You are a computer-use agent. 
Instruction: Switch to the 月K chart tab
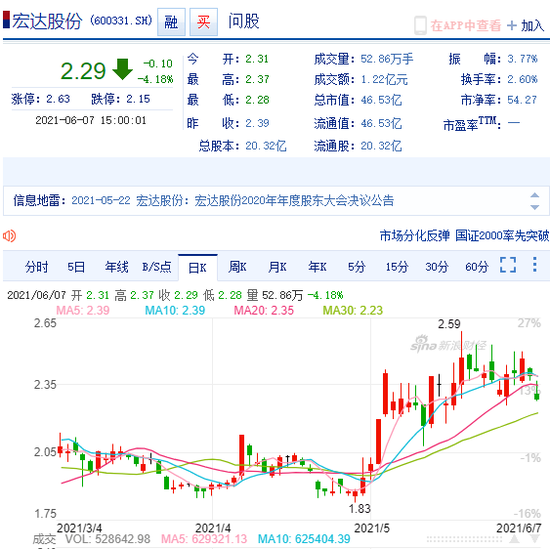(277, 267)
